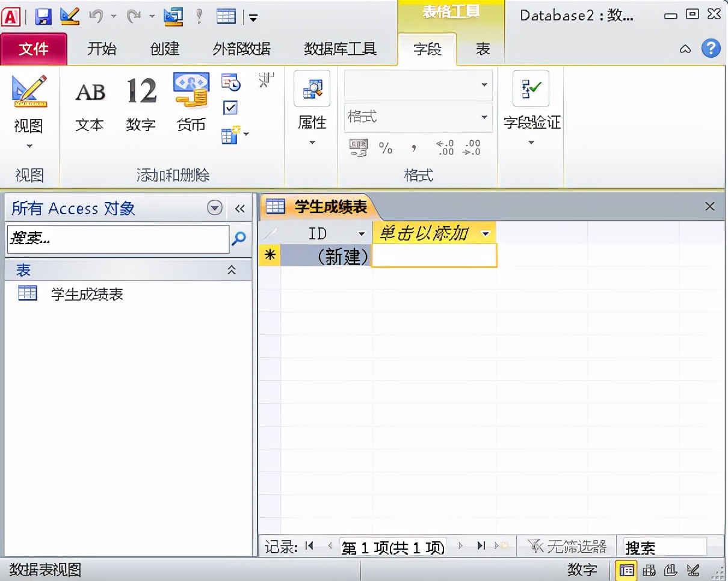The width and height of the screenshot is (728, 581).
Task: Undo via the Quick Access toolbar
Action: (96, 16)
